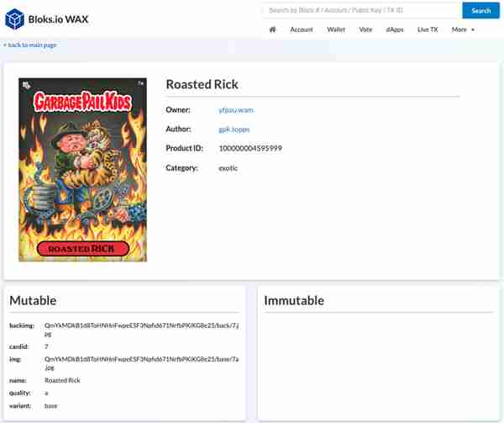Click the Author: label
The image size is (504, 423).
click(x=178, y=130)
